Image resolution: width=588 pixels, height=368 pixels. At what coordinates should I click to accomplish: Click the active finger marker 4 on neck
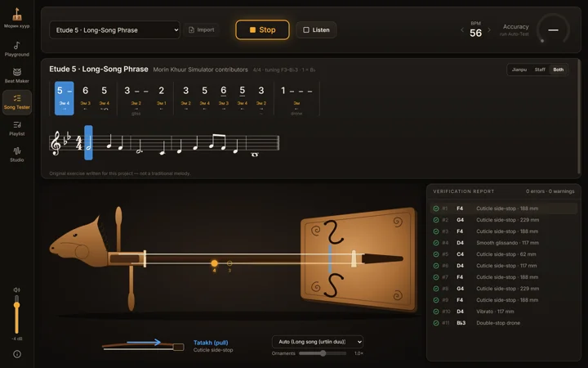[x=214, y=263]
